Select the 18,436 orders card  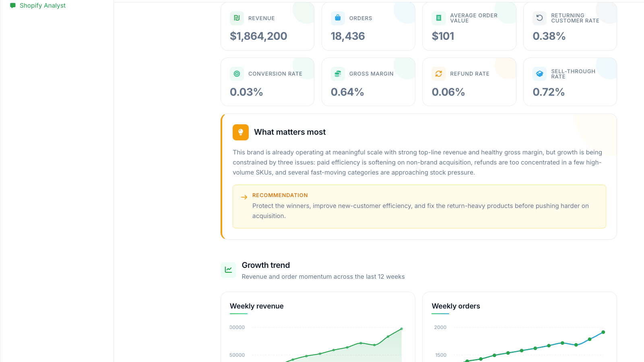point(368,26)
